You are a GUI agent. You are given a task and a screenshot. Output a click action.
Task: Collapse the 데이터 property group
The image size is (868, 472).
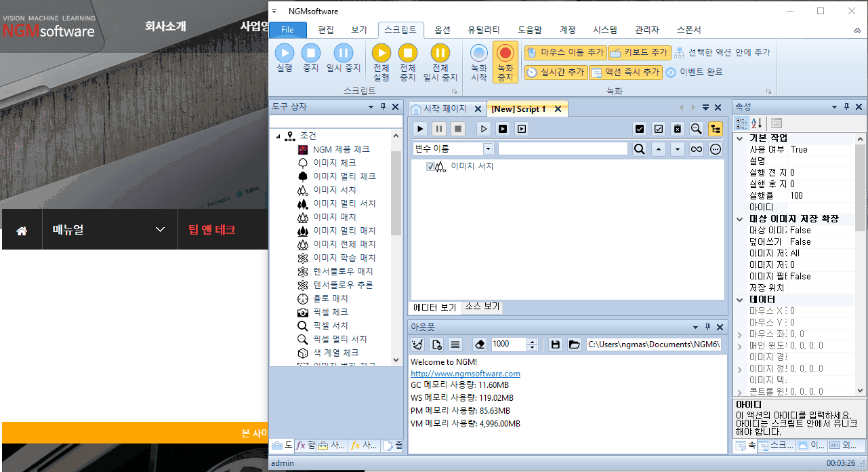click(x=739, y=300)
